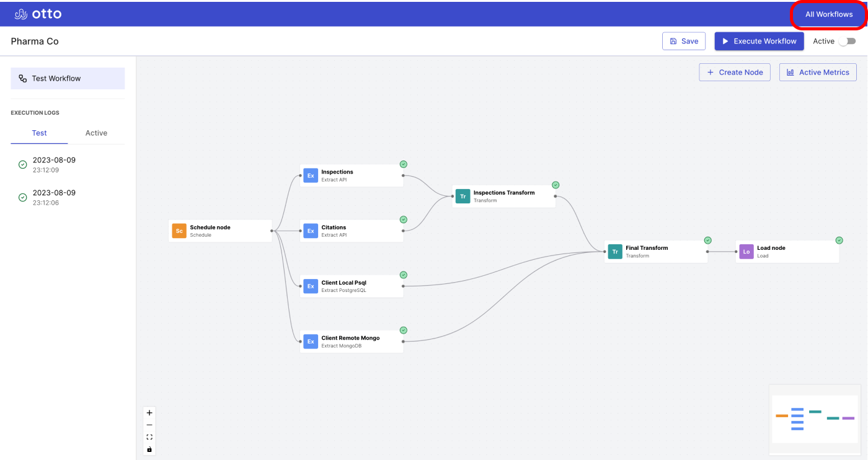
Task: Click success icon of 23:12:09 log
Action: pos(22,164)
